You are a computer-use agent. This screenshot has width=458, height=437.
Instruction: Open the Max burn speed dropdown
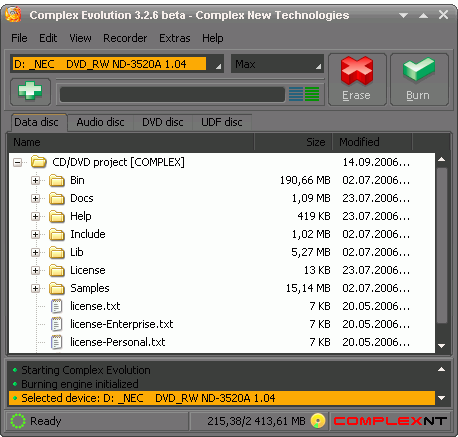click(x=319, y=67)
